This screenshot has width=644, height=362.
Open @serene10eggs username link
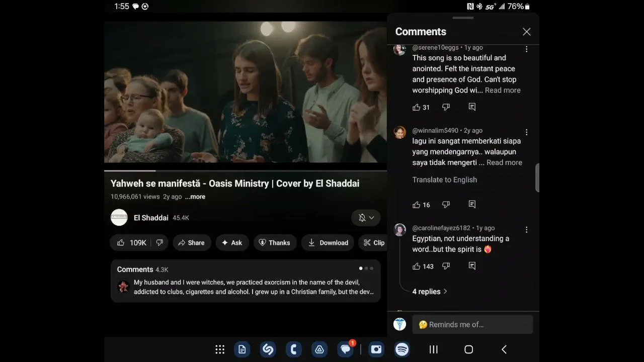click(435, 48)
